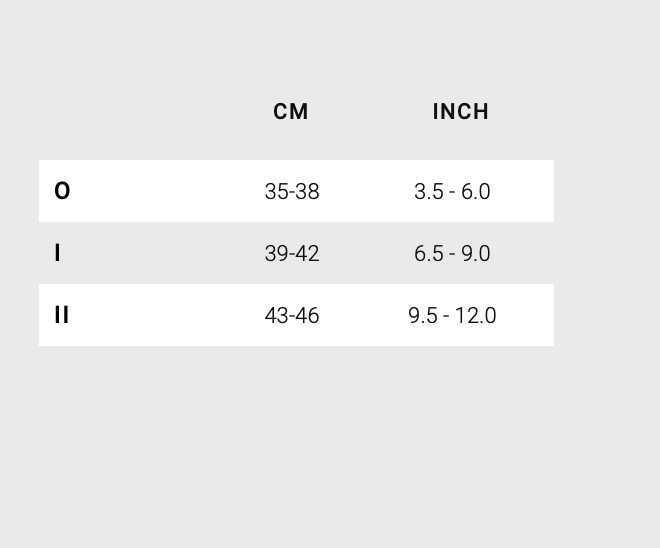This screenshot has width=660, height=548.
Task: Click the 3.5 lower inch bound
Action: pyautogui.click(x=428, y=192)
